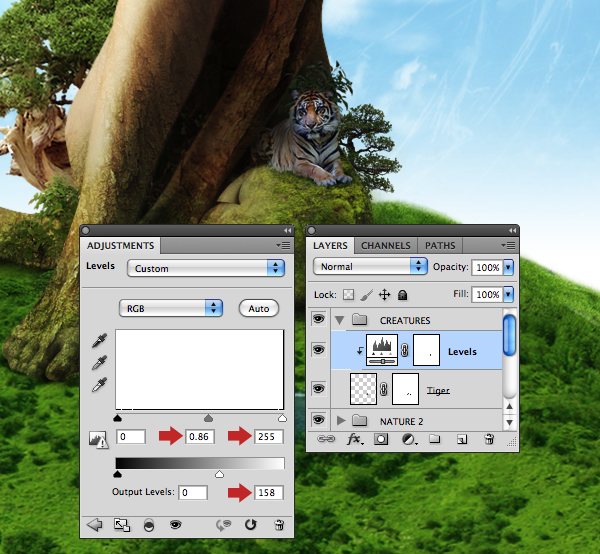Select the LAYERS tab
This screenshot has width=600, height=554.
click(330, 246)
